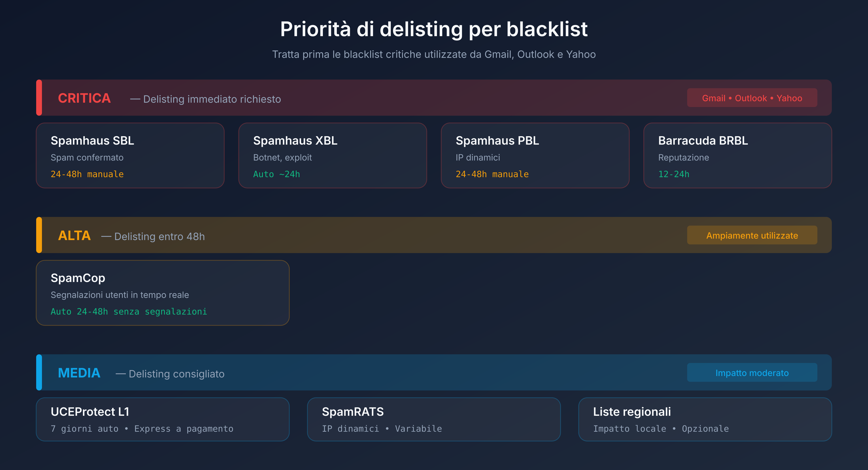The image size is (868, 470).
Task: Click 'Delisting immediato richiesto' text
Action: coord(212,99)
